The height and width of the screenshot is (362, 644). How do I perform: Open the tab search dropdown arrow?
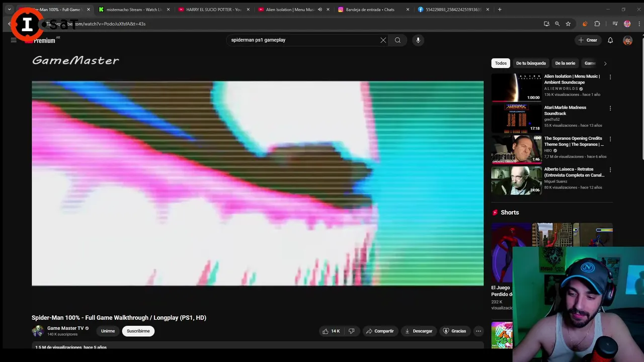tap(9, 10)
